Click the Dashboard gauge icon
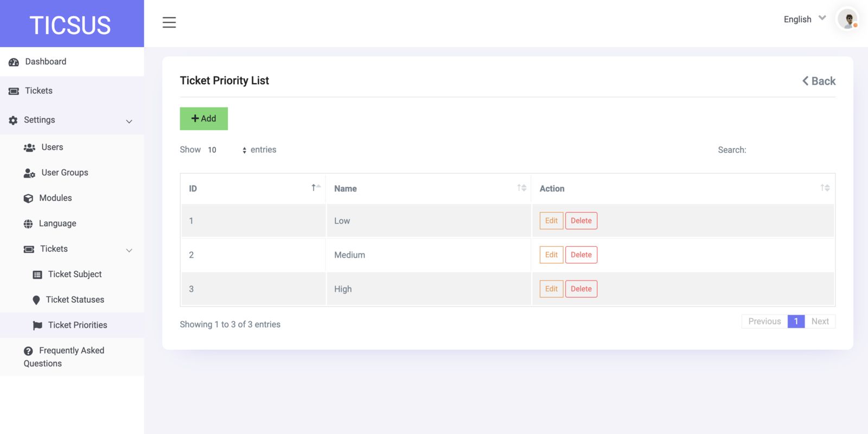Viewport: 868px width, 434px height. [x=14, y=62]
